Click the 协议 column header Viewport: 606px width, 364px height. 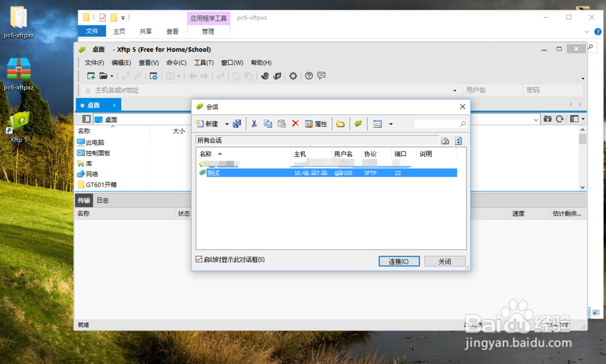click(376, 154)
